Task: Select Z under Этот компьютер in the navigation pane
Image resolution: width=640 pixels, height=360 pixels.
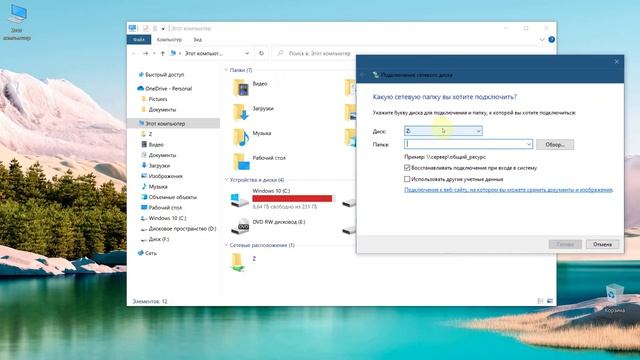Action: click(x=147, y=134)
